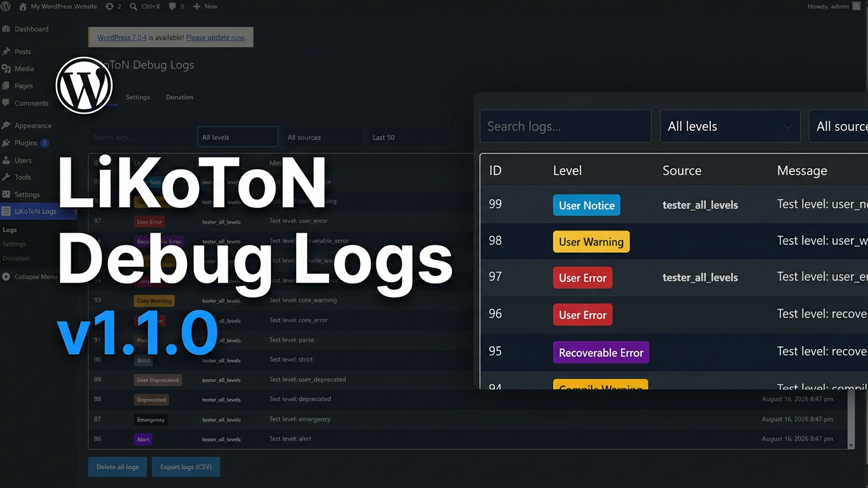Switch to the Settings tab below page title
This screenshot has height=488, width=868.
tap(138, 97)
